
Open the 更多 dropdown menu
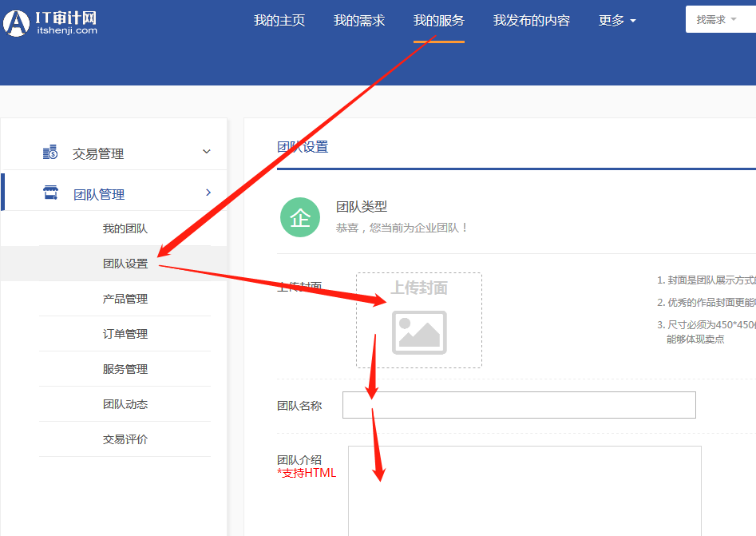pos(617,21)
